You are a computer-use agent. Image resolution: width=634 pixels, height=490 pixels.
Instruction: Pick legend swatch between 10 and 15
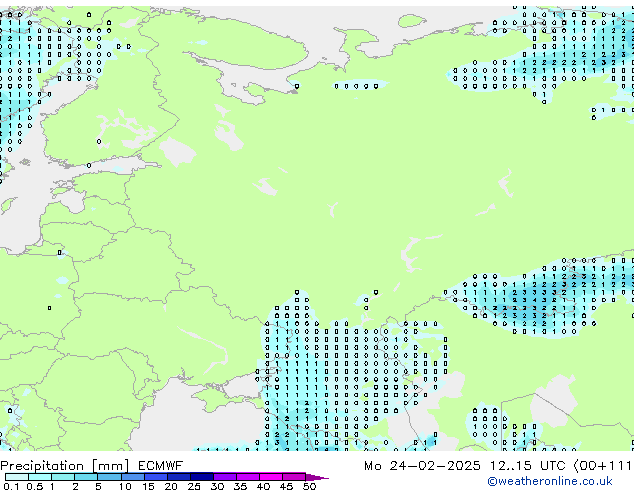tap(133, 477)
